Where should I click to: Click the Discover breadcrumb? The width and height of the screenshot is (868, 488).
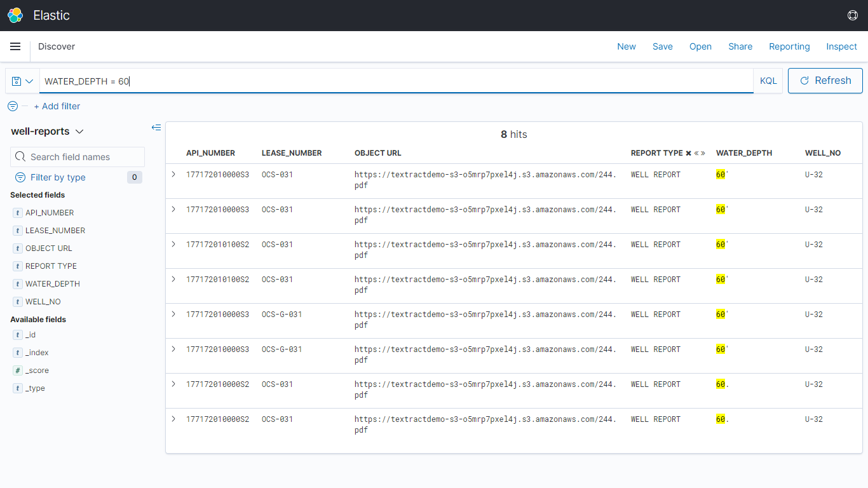(x=57, y=46)
